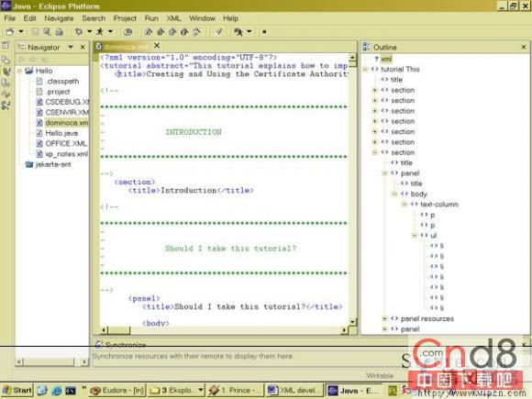Screen dimensions: 532x399
Task: Click the Outline view icon
Action: pos(366,47)
